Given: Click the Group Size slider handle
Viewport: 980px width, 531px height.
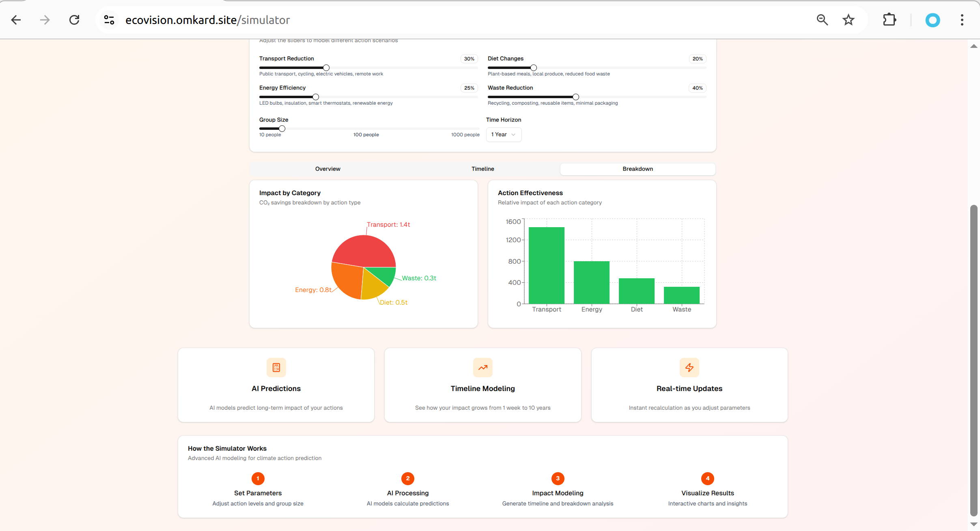Looking at the screenshot, I should click(x=282, y=129).
